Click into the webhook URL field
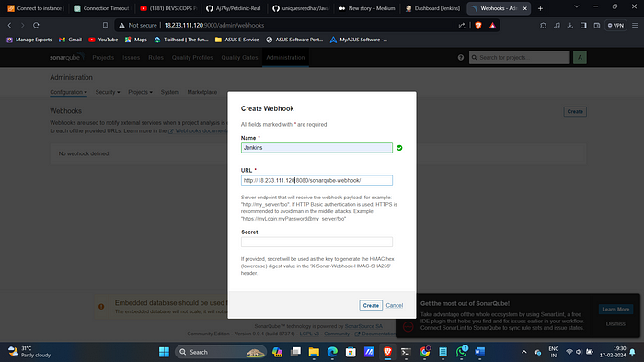The height and width of the screenshot is (362, 644). (x=316, y=180)
